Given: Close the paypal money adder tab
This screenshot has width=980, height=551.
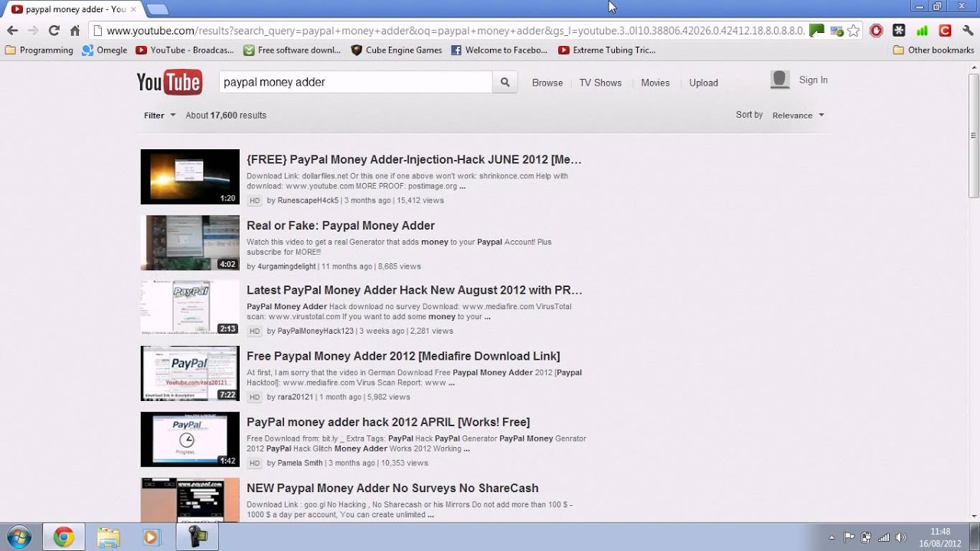Looking at the screenshot, I should pos(133,9).
